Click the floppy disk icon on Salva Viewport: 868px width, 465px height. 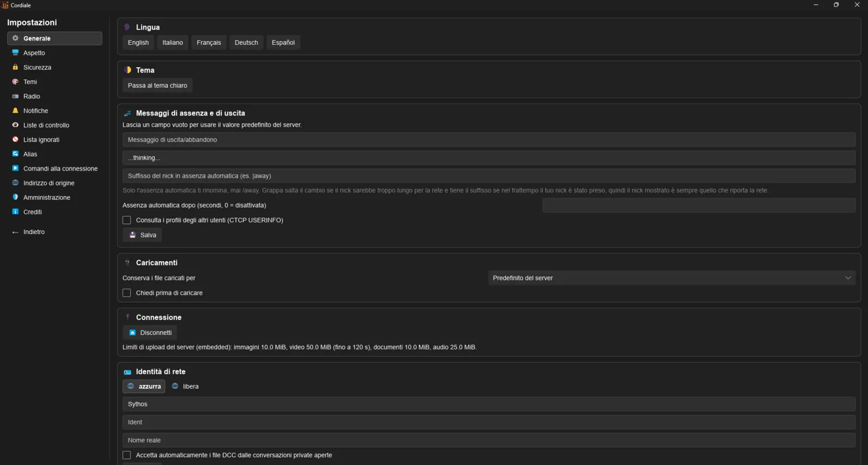pyautogui.click(x=132, y=235)
